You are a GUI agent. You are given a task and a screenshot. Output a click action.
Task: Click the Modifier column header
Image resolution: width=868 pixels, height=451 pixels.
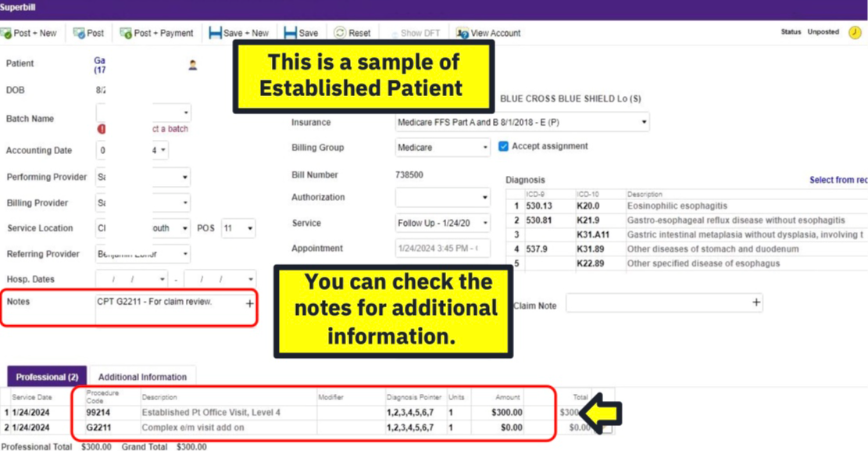(330, 397)
